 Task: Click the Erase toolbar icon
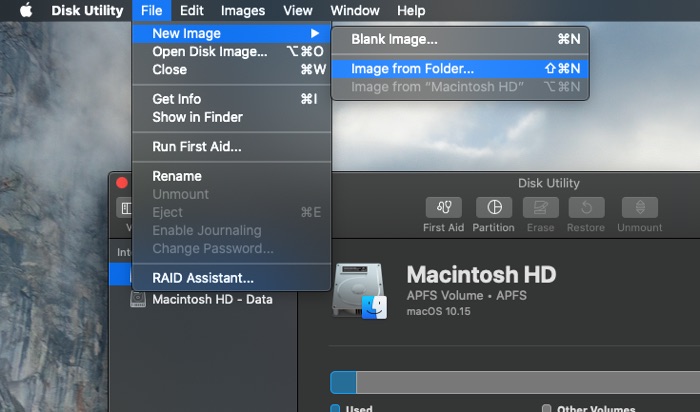[x=541, y=208]
